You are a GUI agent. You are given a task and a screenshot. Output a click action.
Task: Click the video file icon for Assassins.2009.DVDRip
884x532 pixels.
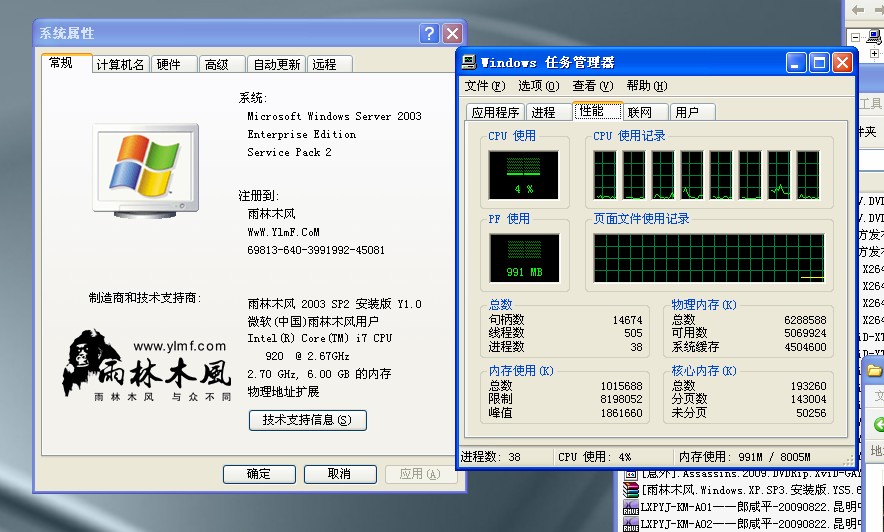point(630,474)
